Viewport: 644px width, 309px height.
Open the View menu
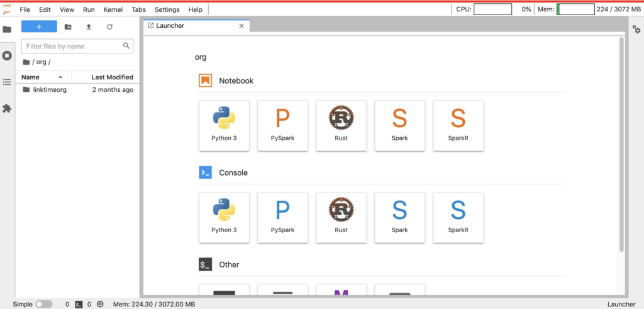[x=67, y=9]
